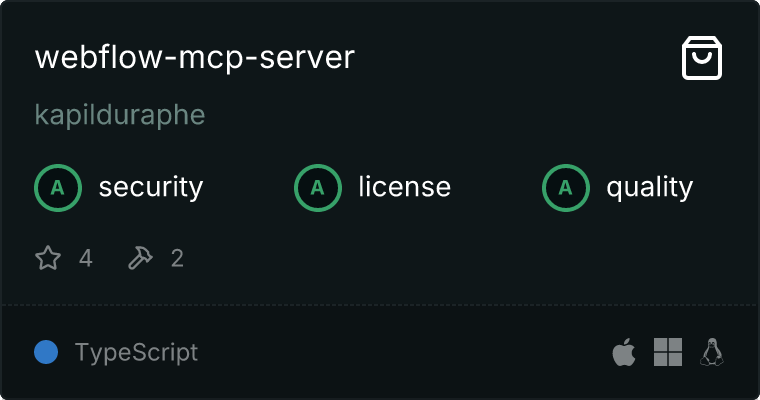
Task: Click the star icon
Action: click(x=48, y=259)
